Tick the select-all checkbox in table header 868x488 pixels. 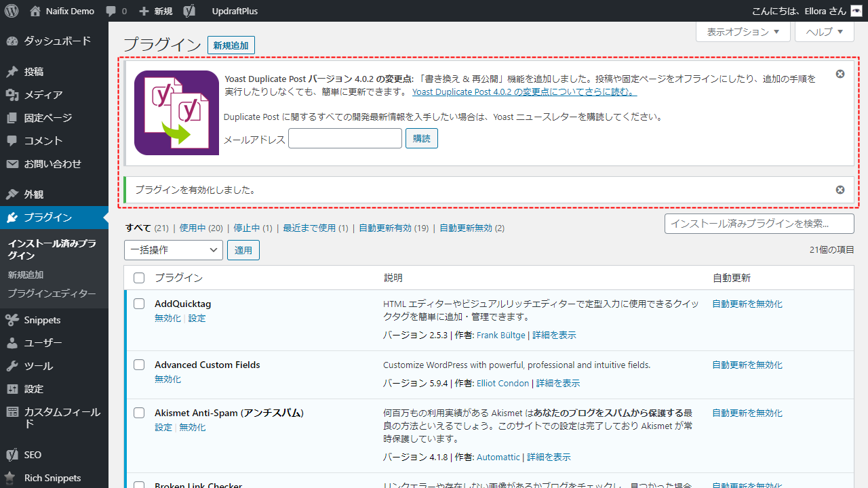click(139, 278)
